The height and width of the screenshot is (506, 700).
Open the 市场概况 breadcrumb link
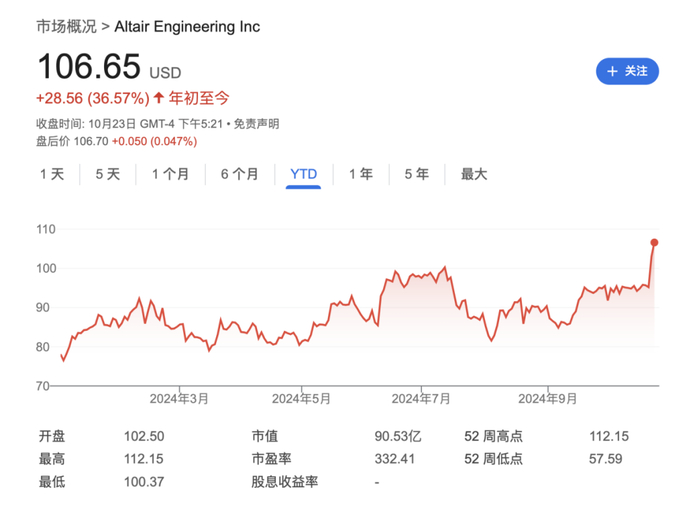(66, 27)
